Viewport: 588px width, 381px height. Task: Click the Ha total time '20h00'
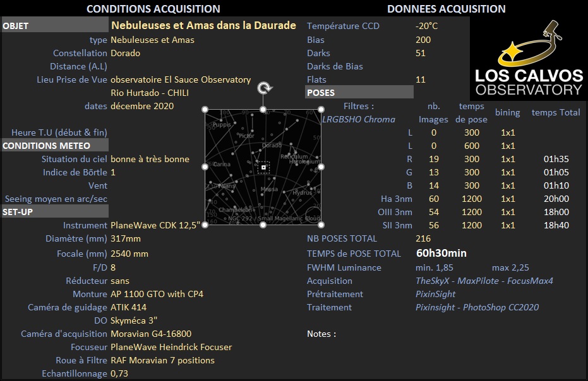pos(556,199)
